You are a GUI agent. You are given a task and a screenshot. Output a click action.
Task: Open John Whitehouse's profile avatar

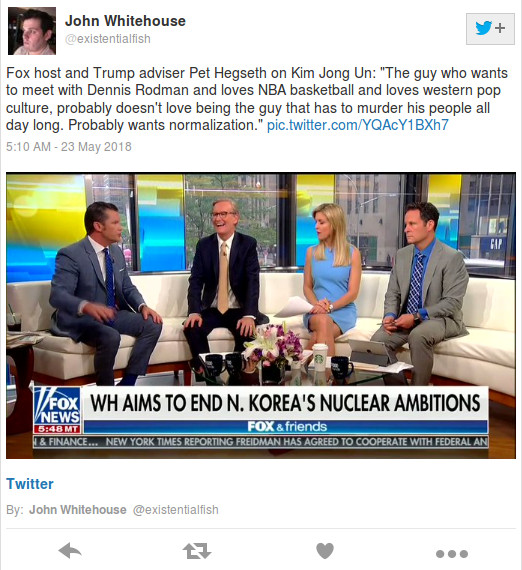(x=32, y=31)
